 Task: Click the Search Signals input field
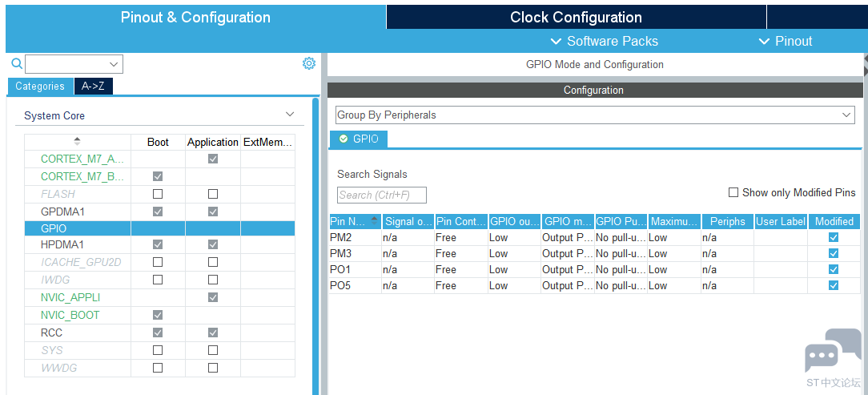[382, 195]
